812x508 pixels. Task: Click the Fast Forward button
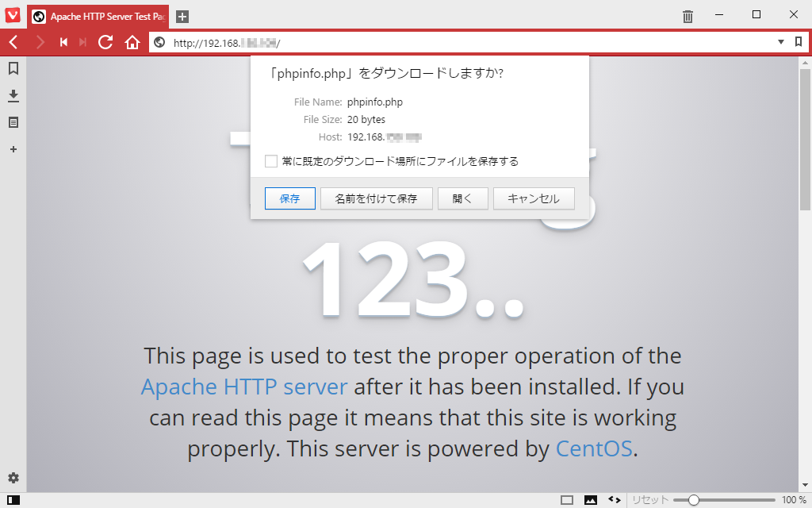pyautogui.click(x=82, y=43)
